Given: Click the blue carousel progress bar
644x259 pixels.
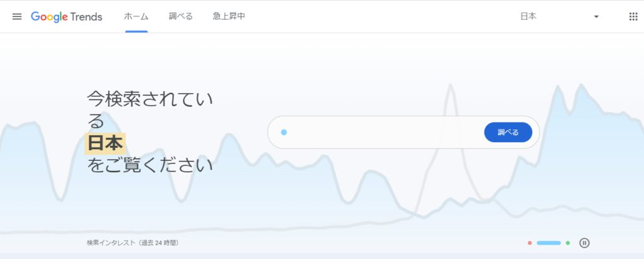Looking at the screenshot, I should pos(548,243).
